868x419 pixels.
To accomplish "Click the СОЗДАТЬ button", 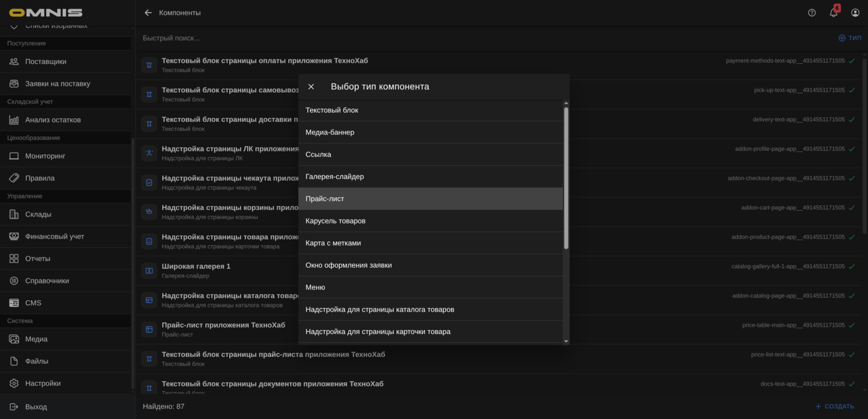I will click(836, 406).
